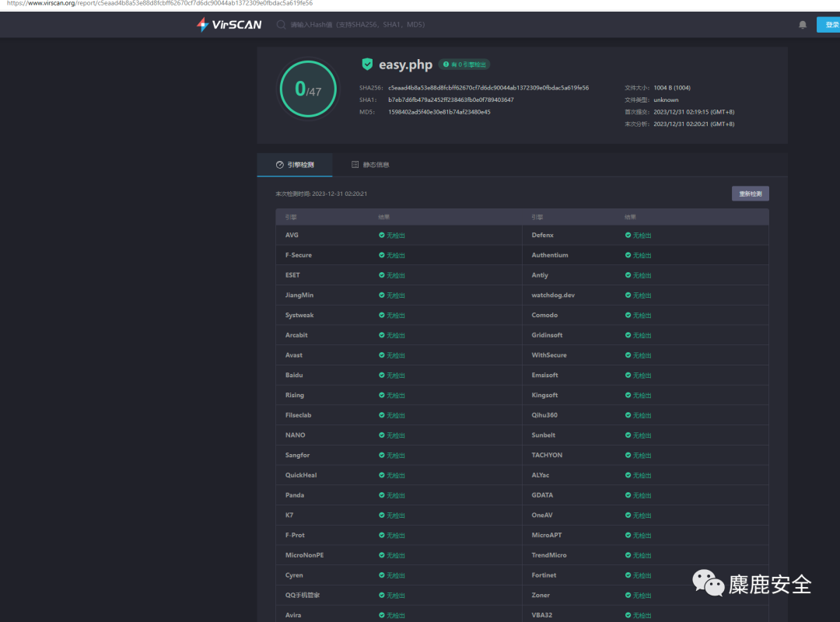Click the TACHYON engine name

(547, 455)
